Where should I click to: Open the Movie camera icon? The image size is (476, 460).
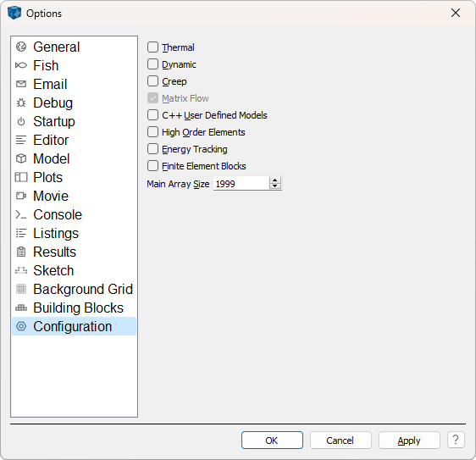point(21,196)
